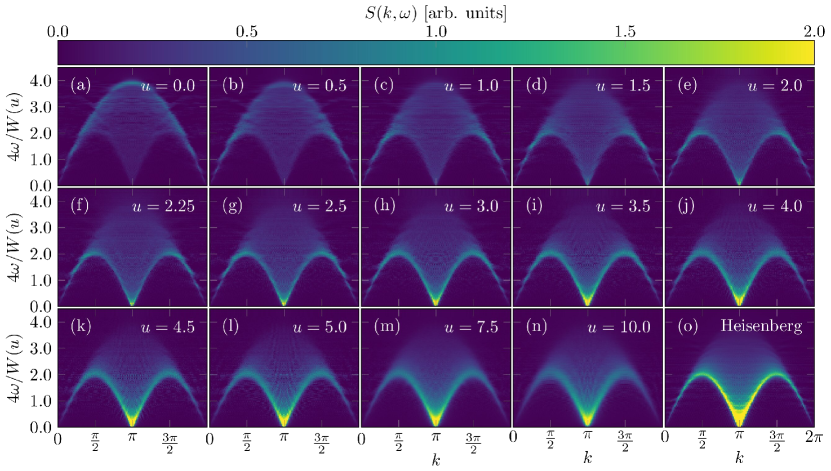Click panel label (h)
The image size is (831, 471).
coord(384,205)
